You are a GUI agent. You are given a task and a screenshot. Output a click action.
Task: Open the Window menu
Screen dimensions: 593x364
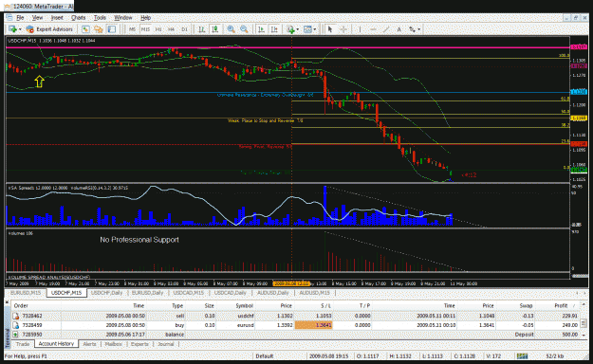(123, 17)
